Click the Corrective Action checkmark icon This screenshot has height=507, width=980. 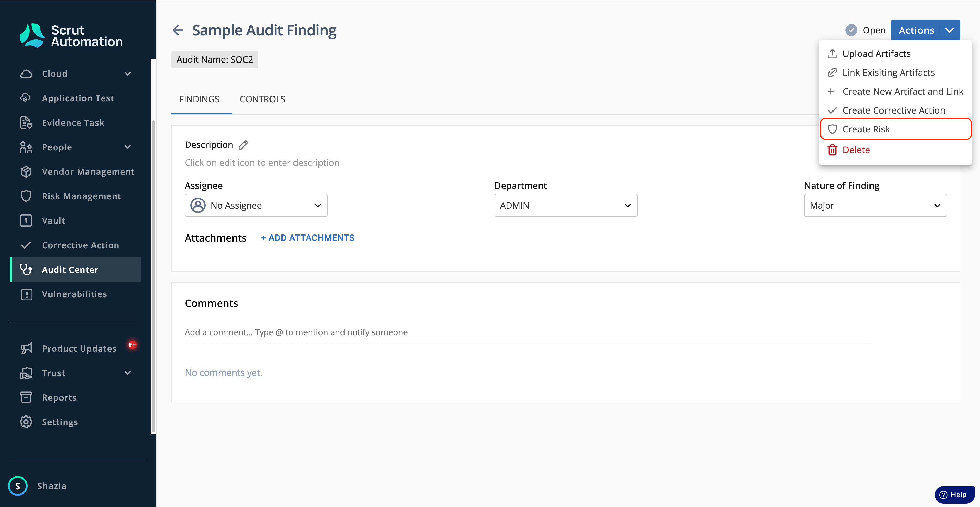[26, 245]
